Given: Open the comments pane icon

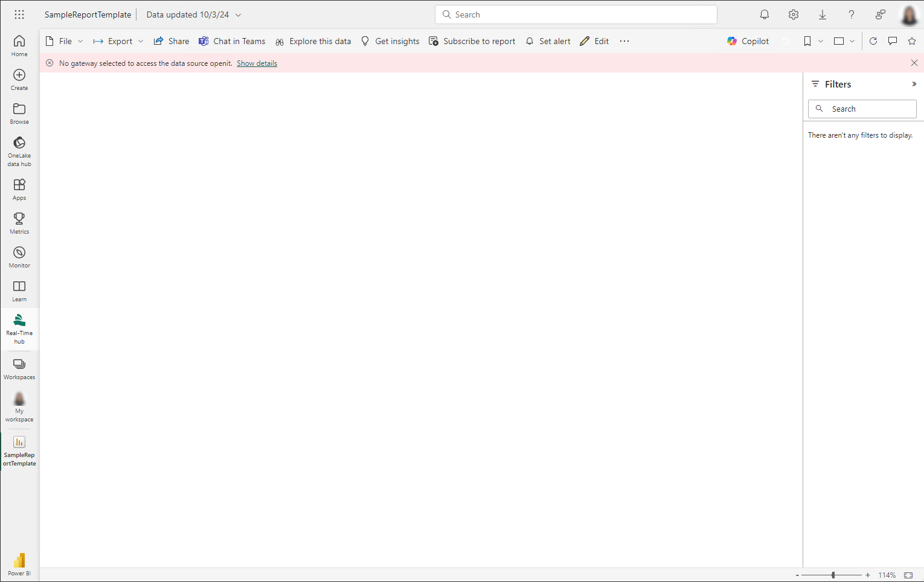Looking at the screenshot, I should pos(893,41).
